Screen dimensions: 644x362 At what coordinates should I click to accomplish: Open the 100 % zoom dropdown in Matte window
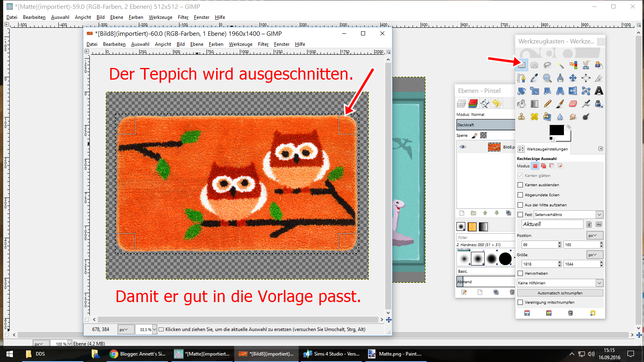point(70,344)
